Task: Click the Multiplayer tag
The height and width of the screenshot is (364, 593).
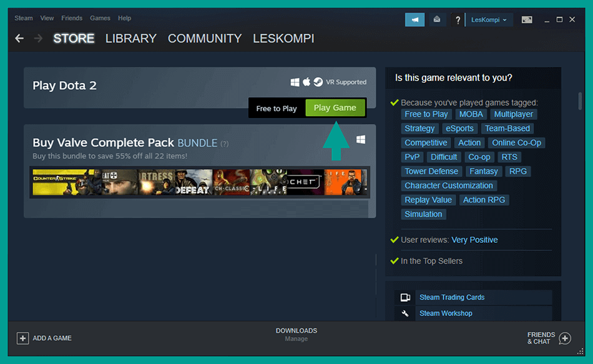Action: (514, 114)
